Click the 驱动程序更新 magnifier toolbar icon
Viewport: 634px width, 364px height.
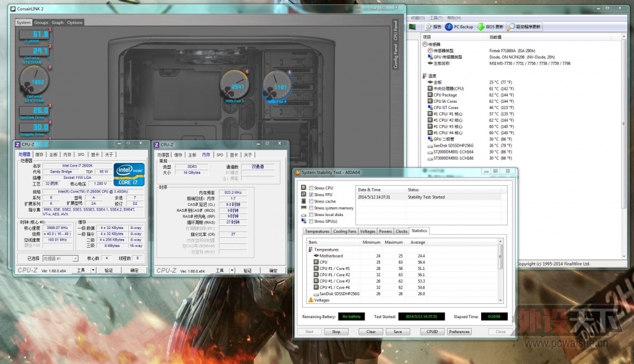511,27
